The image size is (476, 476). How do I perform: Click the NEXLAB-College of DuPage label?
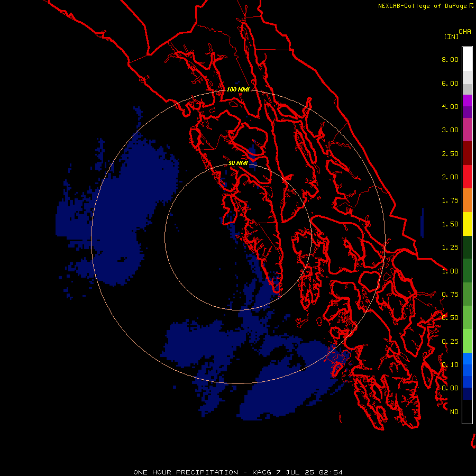pyautogui.click(x=422, y=6)
